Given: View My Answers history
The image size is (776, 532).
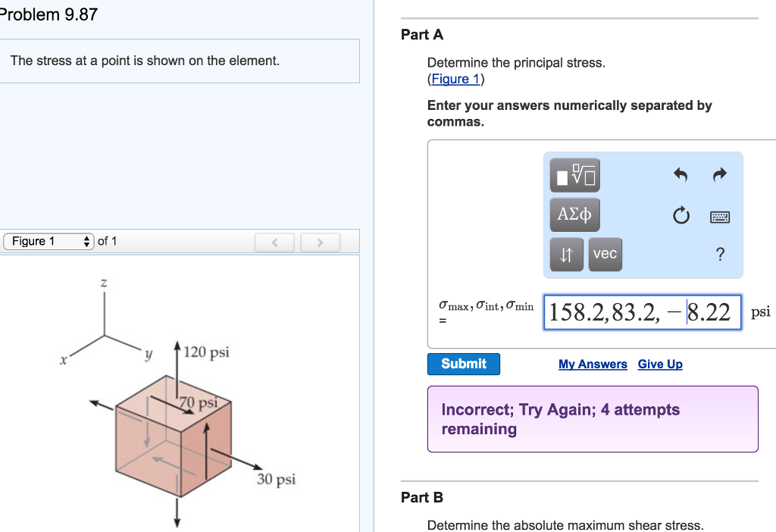Looking at the screenshot, I should coord(593,365).
